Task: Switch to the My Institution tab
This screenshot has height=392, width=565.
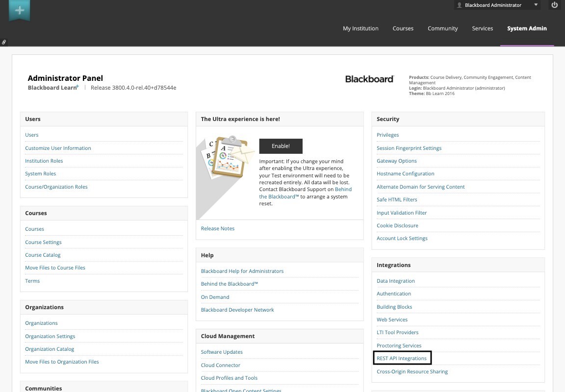Action: coord(360,28)
